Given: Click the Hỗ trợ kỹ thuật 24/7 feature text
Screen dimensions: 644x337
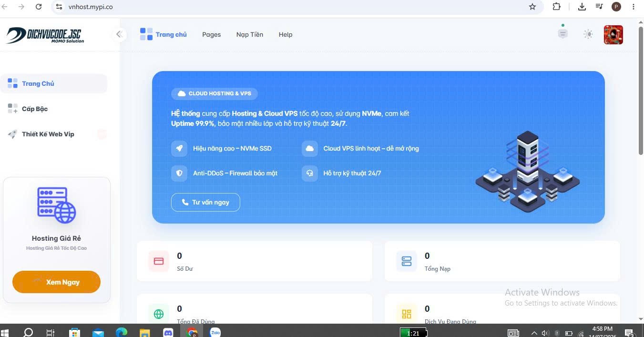Looking at the screenshot, I should (x=352, y=173).
